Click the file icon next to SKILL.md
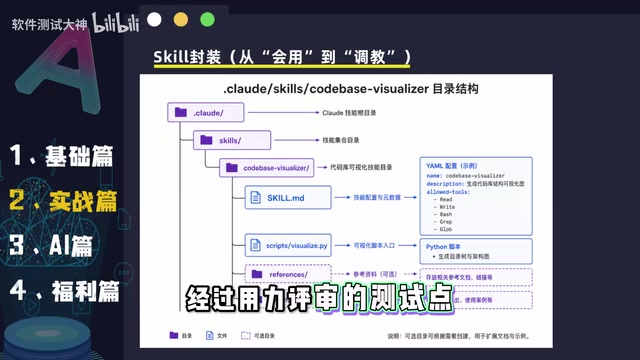Viewport: 640px width, 360px height. point(256,198)
